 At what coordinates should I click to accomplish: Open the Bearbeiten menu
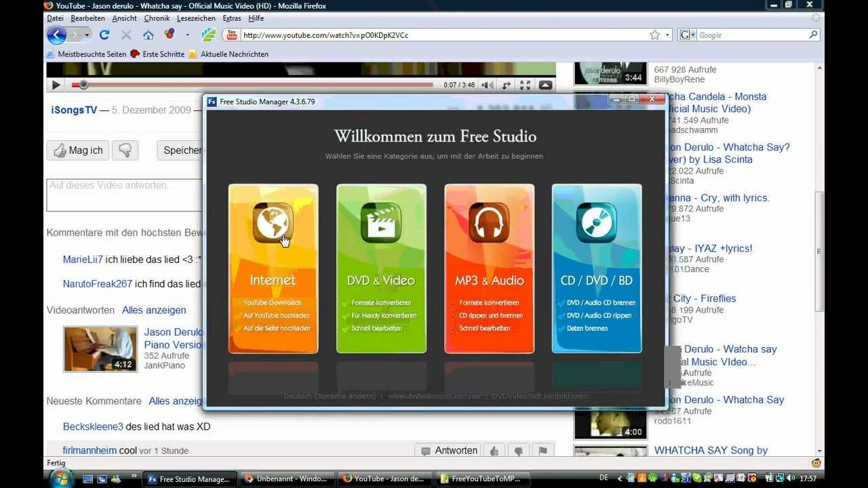pyautogui.click(x=87, y=18)
